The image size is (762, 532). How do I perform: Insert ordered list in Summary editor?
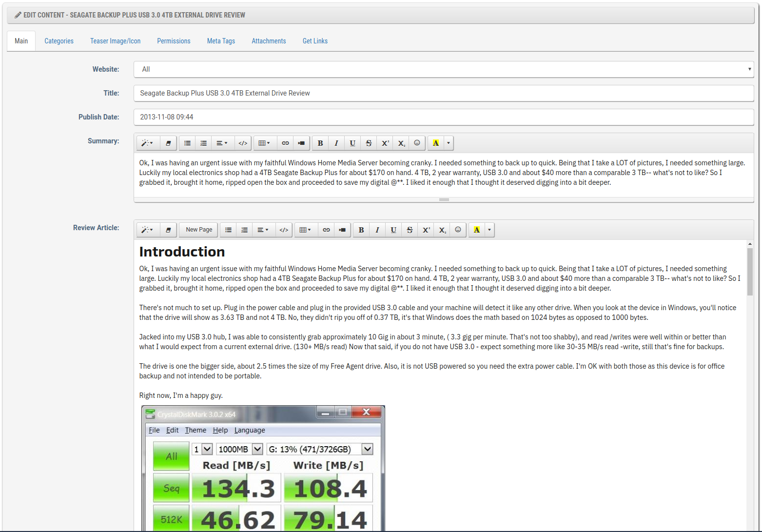click(x=204, y=143)
